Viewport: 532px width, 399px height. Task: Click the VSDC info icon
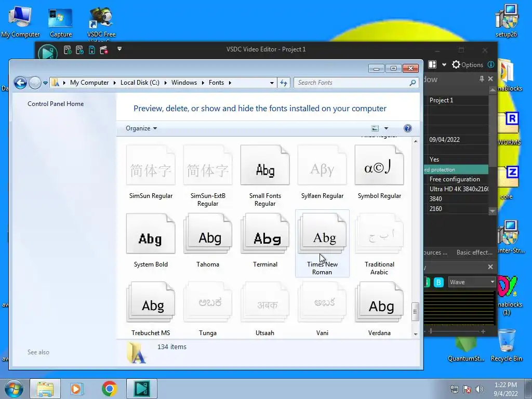(x=490, y=64)
